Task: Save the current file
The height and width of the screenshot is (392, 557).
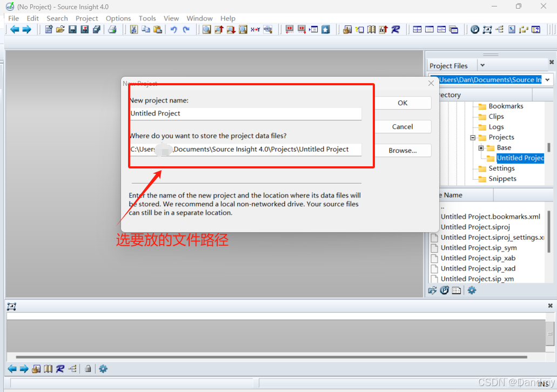Action: point(72,30)
